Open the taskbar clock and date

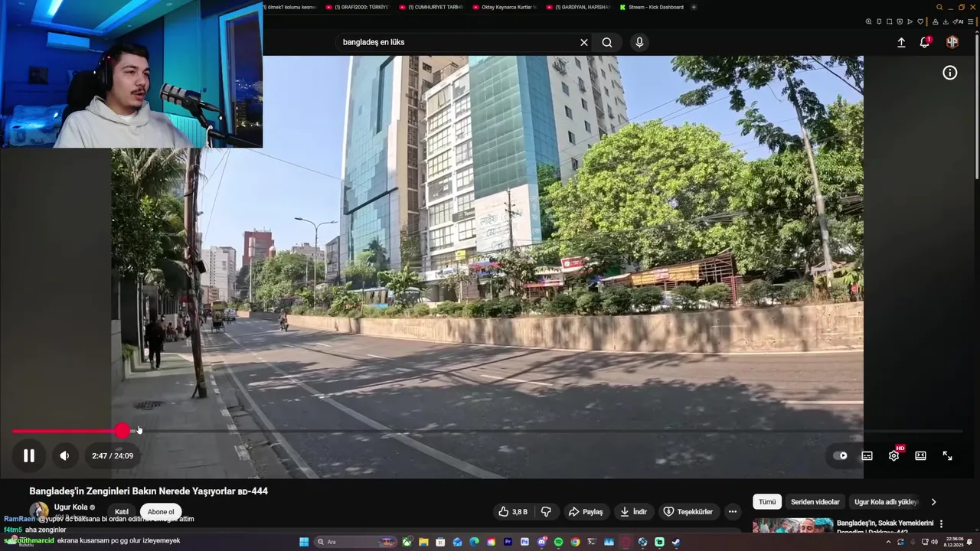pyautogui.click(x=955, y=542)
